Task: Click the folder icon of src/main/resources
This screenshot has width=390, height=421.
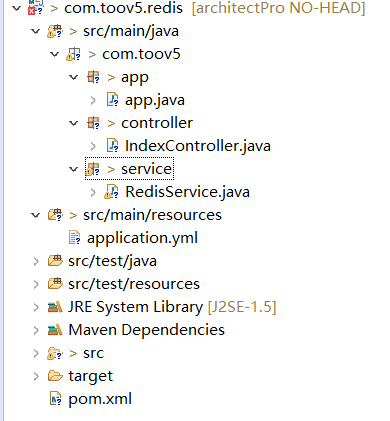Action: (x=55, y=215)
